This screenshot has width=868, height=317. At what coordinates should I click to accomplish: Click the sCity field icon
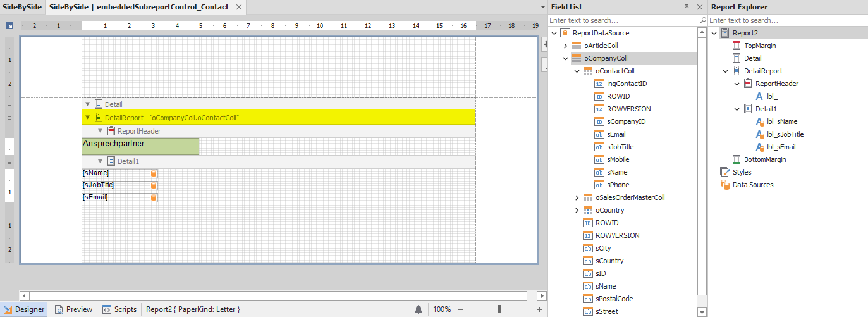coord(588,248)
